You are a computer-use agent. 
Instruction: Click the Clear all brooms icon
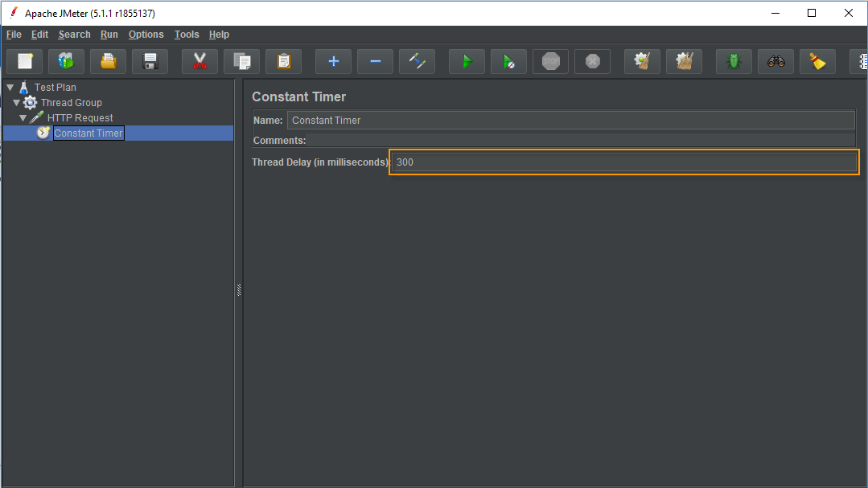click(684, 61)
